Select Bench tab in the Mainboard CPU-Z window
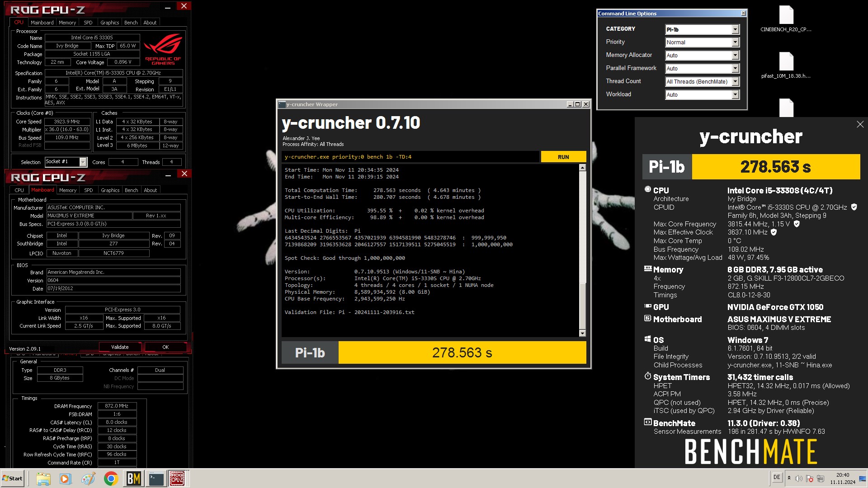 point(132,190)
